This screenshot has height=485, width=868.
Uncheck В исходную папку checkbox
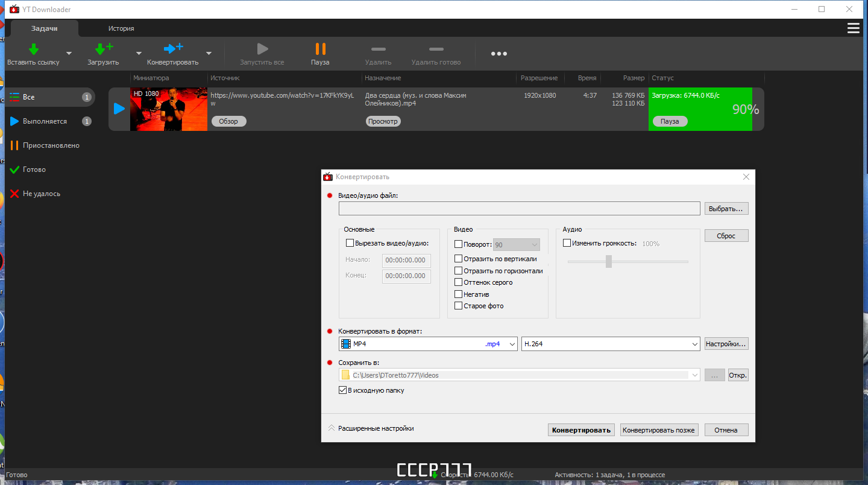343,390
